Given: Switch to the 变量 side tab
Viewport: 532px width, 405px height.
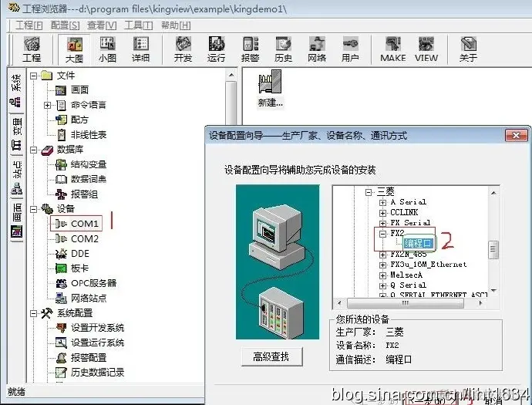Looking at the screenshot, I should pyautogui.click(x=16, y=133).
